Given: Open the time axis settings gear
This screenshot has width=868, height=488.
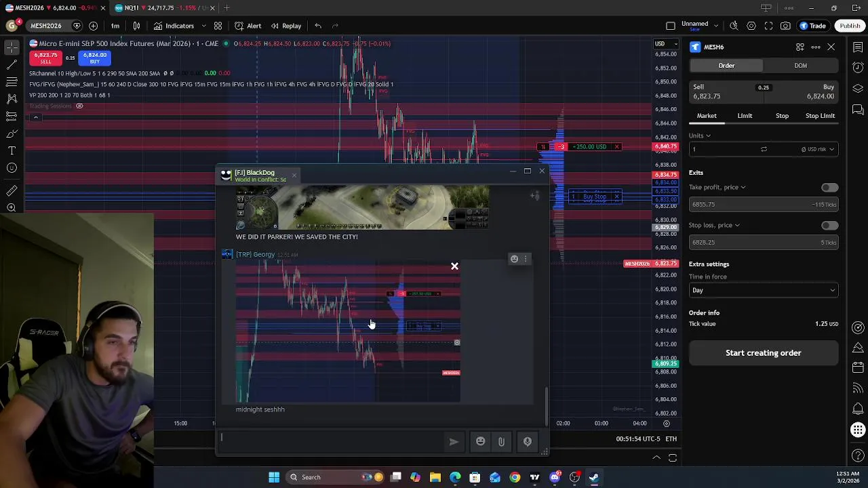Looking at the screenshot, I should (667, 423).
